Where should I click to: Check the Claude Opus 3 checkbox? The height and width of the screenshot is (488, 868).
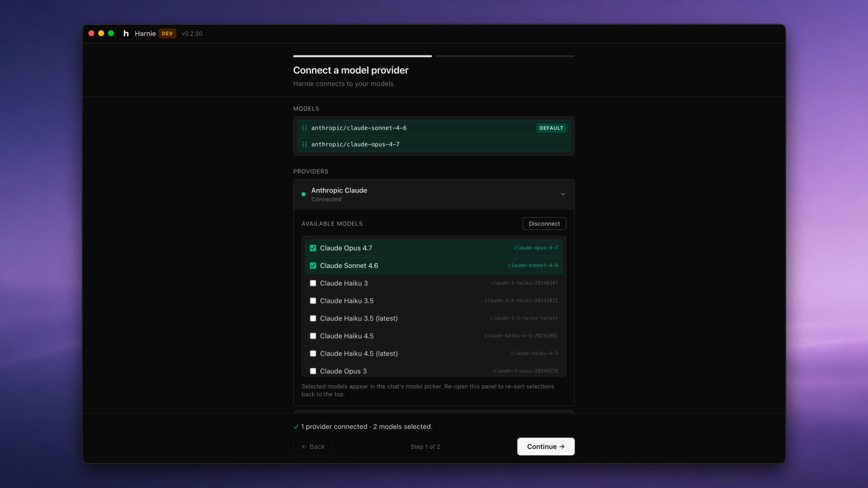[313, 371]
